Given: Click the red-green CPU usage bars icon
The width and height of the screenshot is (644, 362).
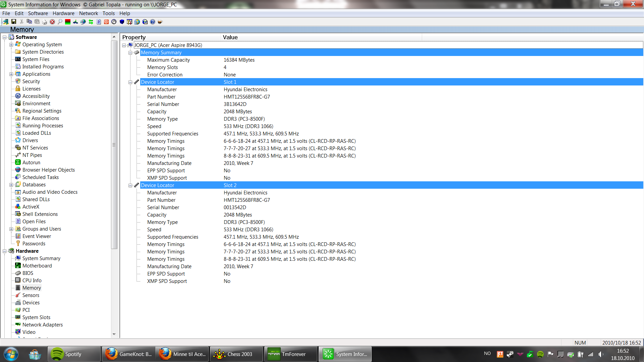Looking at the screenshot, I should tap(68, 22).
